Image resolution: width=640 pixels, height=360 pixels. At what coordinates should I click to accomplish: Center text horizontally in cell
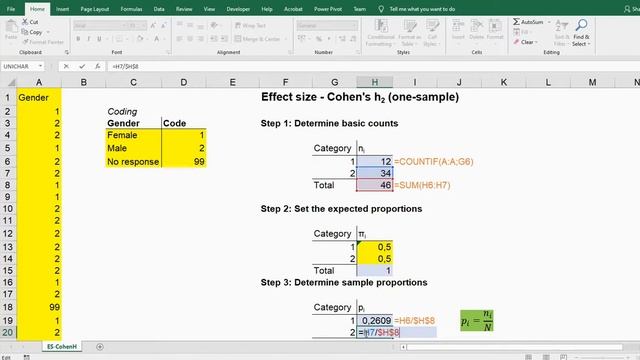click(190, 39)
